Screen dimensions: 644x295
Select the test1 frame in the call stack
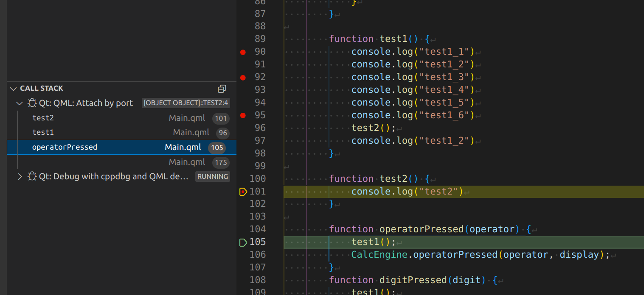(42, 132)
